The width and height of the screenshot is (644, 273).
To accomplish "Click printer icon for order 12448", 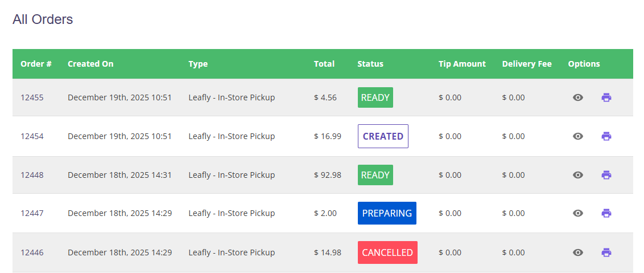I will coord(606,175).
